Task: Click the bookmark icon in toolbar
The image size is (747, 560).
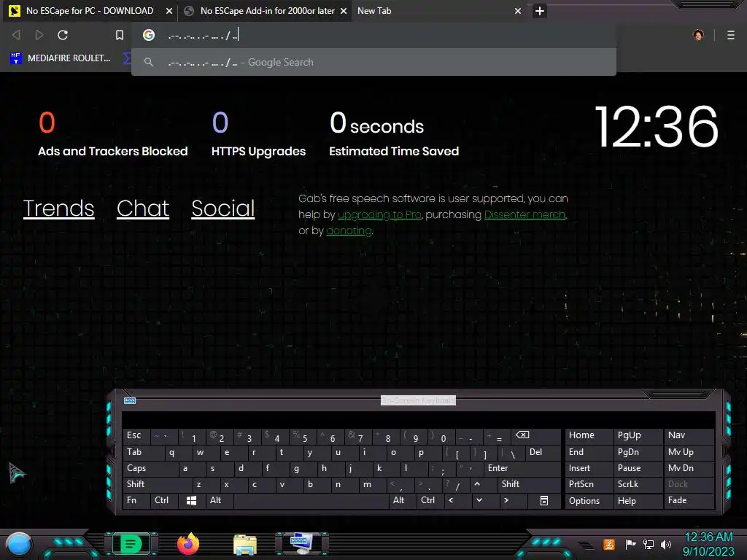Action: (x=120, y=35)
